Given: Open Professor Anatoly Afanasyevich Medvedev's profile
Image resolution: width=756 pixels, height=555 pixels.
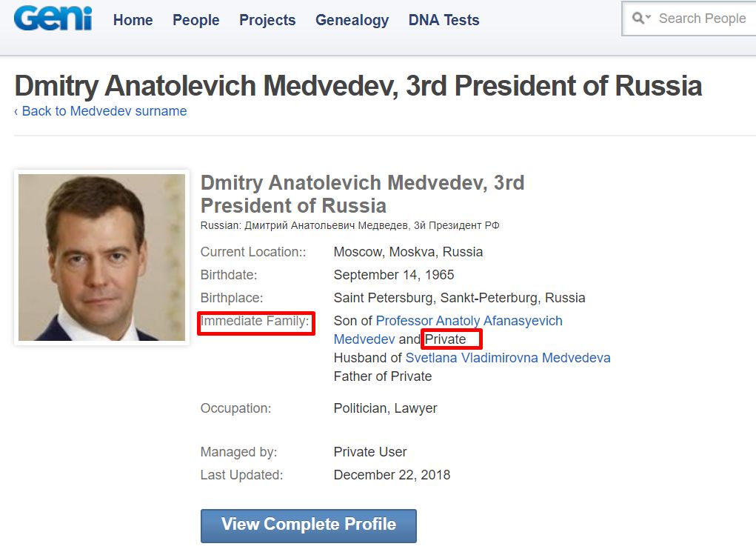Looking at the screenshot, I should click(x=469, y=321).
